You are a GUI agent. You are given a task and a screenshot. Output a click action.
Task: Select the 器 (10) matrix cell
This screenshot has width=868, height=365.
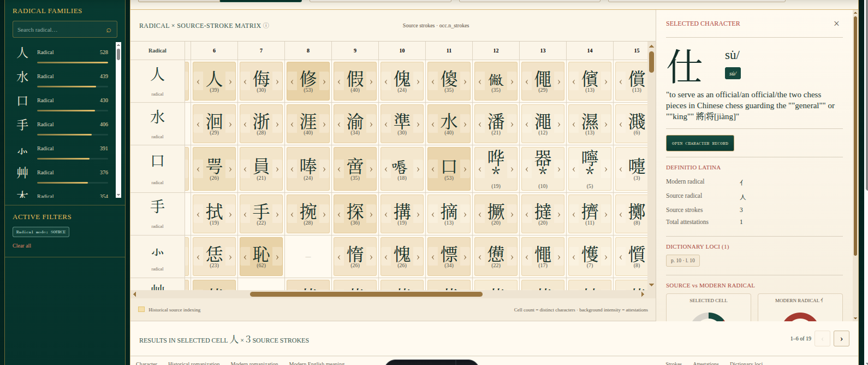[543, 169]
